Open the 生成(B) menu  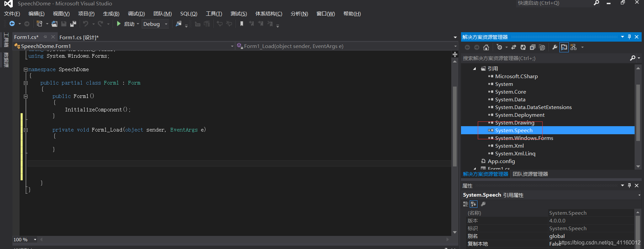pyautogui.click(x=111, y=14)
